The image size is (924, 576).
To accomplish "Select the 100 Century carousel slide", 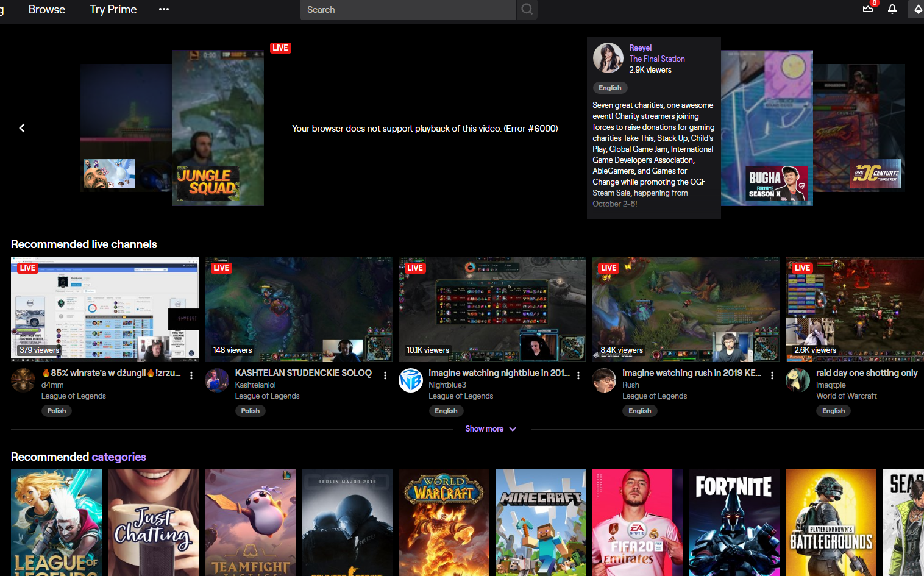I will [859, 128].
